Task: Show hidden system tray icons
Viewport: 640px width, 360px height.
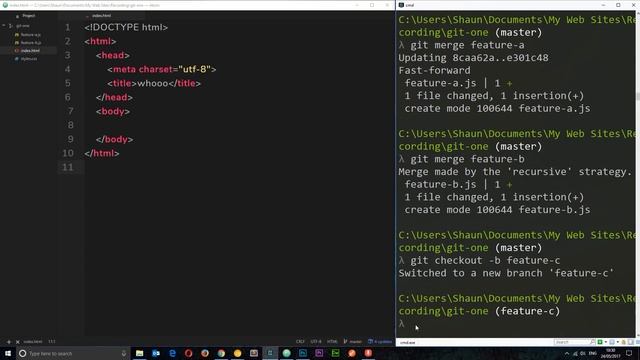Action: 567,353
